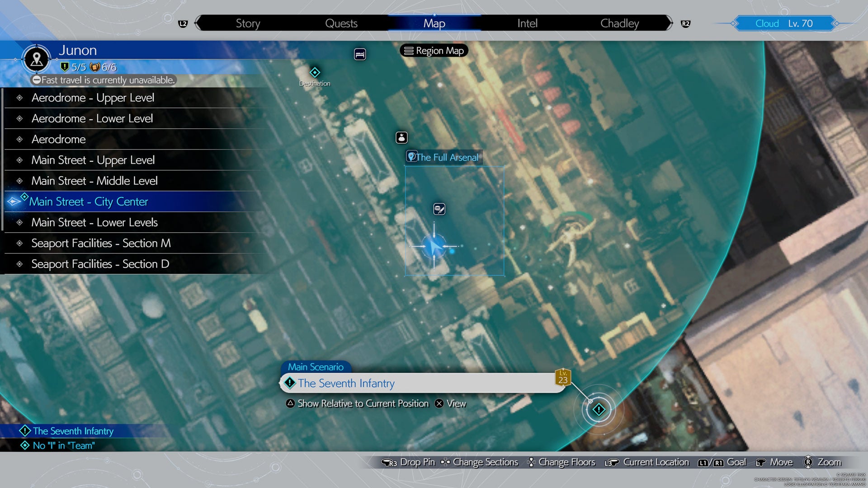Image resolution: width=868 pixels, height=488 pixels.
Task: Select Aerodrome - Upper Level in list
Action: [93, 98]
